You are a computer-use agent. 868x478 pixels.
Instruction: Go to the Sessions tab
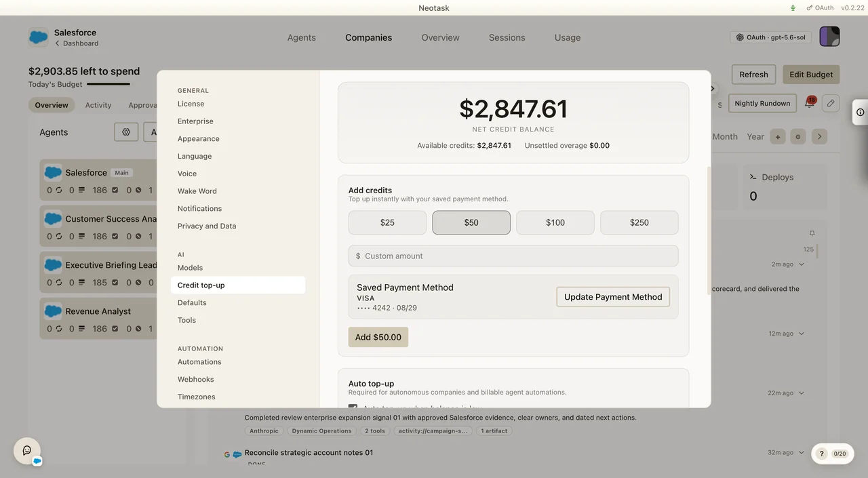tap(507, 37)
